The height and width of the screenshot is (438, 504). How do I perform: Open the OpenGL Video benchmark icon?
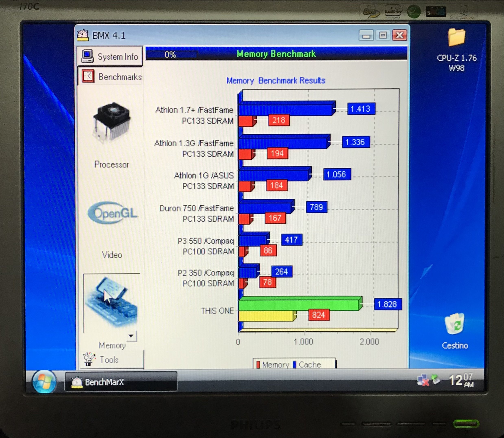[x=113, y=213]
